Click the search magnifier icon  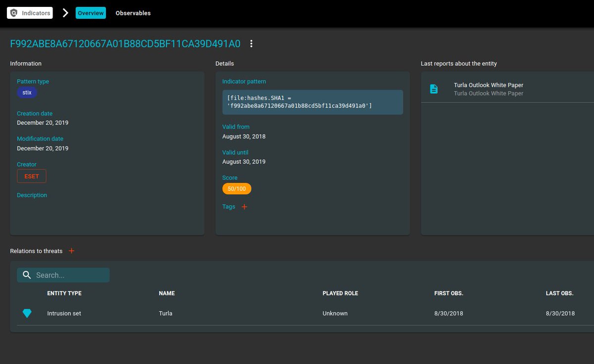(x=27, y=275)
